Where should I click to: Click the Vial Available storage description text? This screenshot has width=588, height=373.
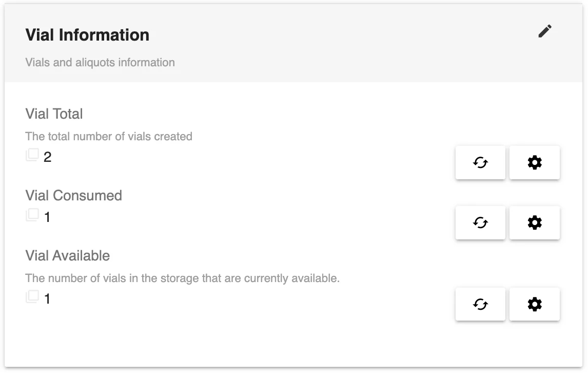pos(182,278)
